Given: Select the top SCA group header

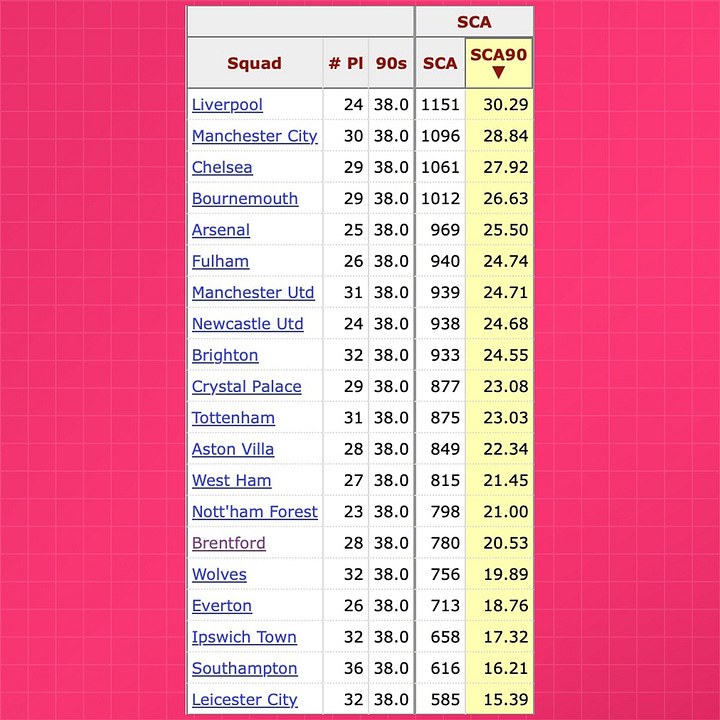Looking at the screenshot, I should pyautogui.click(x=474, y=22).
